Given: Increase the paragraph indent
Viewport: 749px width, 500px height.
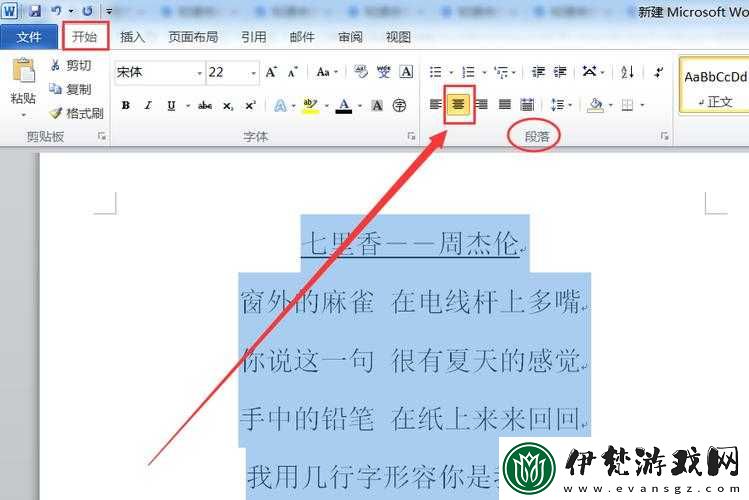Looking at the screenshot, I should 560,72.
